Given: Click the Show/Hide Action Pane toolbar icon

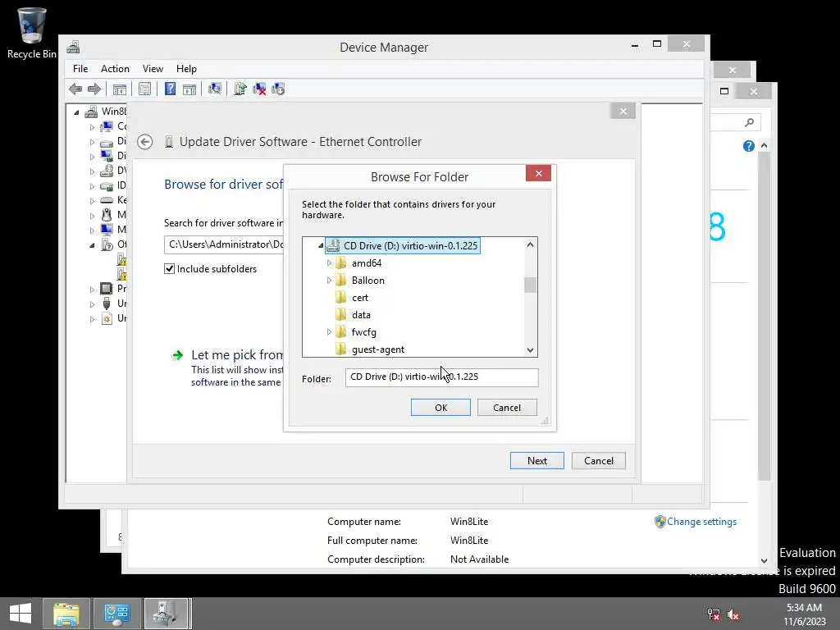Looking at the screenshot, I should point(189,89).
